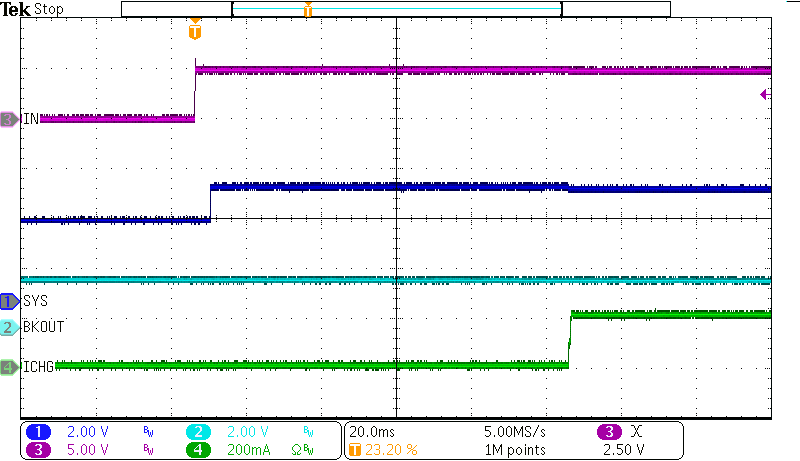Click the channel 4 ICHG ground marker
Image resolution: width=800 pixels, height=461 pixels.
click(9, 367)
